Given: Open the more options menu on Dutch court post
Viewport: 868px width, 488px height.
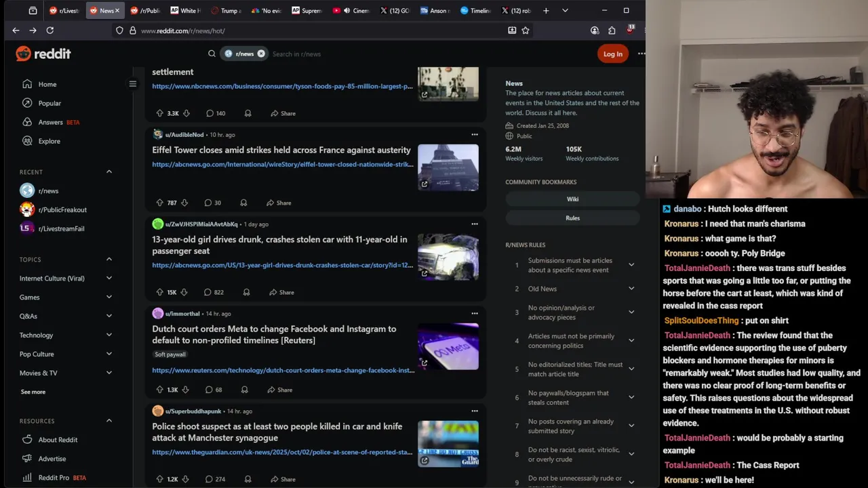Looking at the screenshot, I should [x=475, y=313].
